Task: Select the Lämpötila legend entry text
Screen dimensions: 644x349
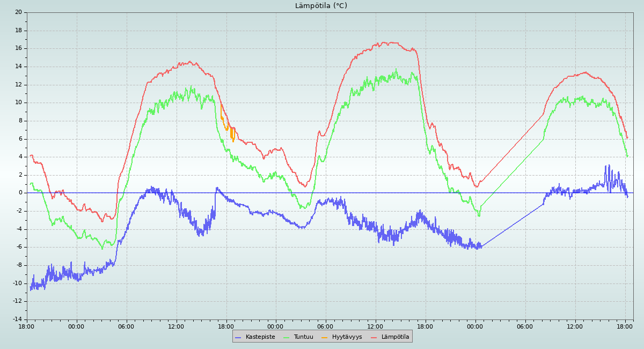Action: (395, 337)
